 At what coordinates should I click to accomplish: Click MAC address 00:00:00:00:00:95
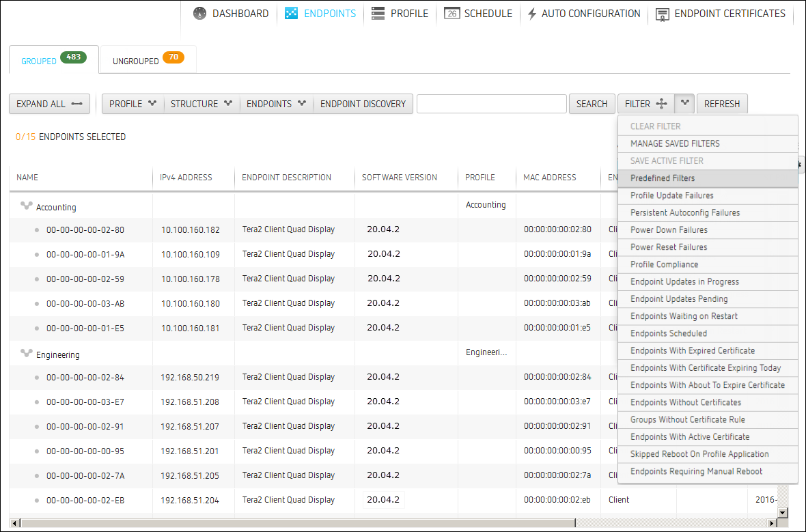pos(558,451)
